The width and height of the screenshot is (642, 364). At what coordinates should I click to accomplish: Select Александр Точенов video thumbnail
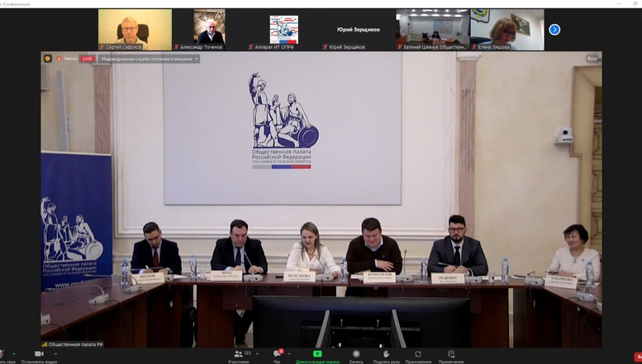pos(209,30)
